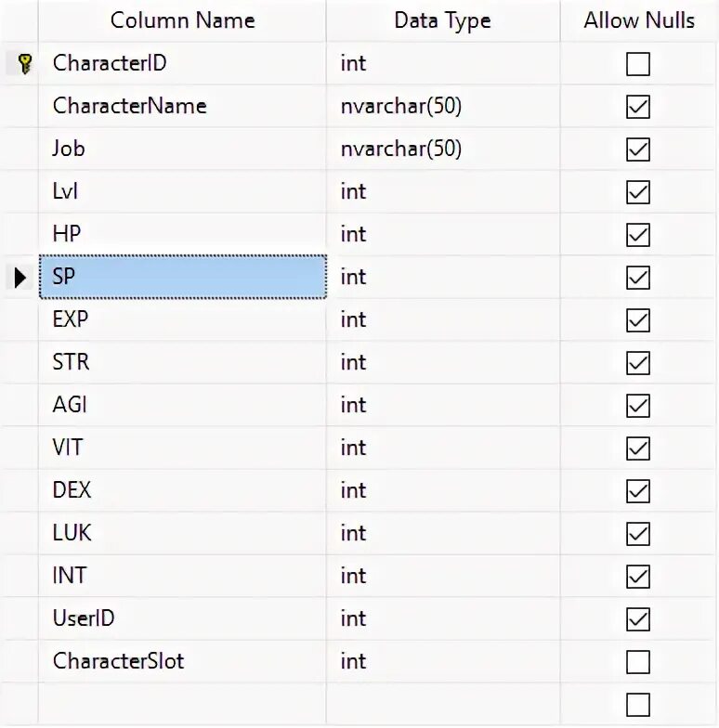Click the empty column name cell in last row

[x=182, y=703]
